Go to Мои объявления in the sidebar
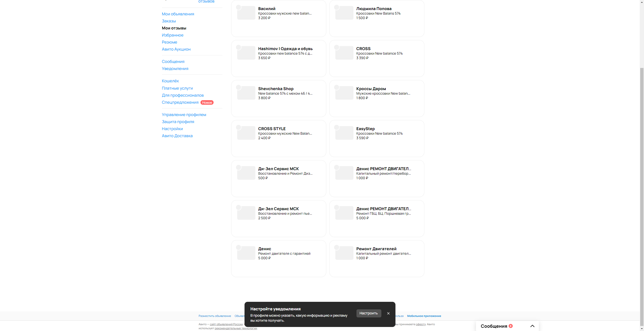644x331 pixels. click(x=178, y=14)
